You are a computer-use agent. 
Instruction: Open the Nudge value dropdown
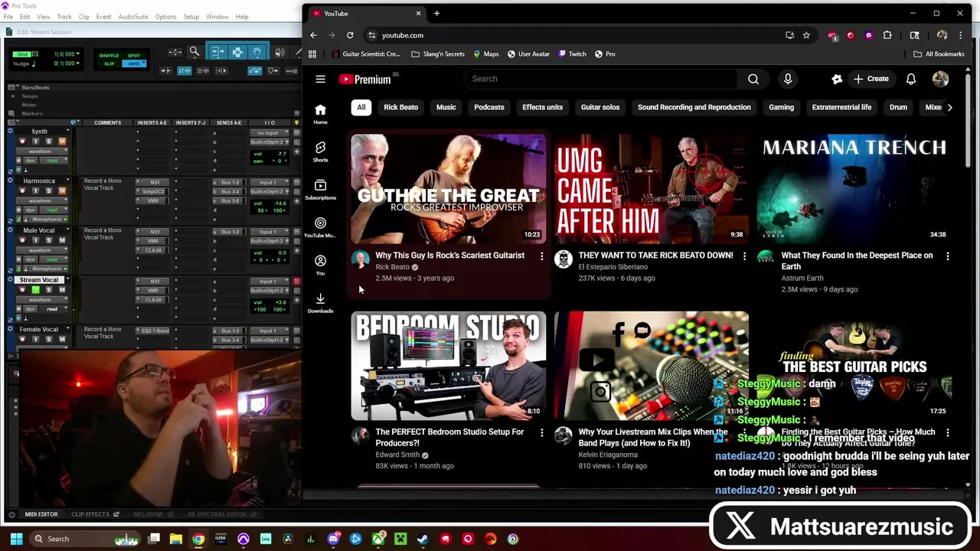click(77, 63)
